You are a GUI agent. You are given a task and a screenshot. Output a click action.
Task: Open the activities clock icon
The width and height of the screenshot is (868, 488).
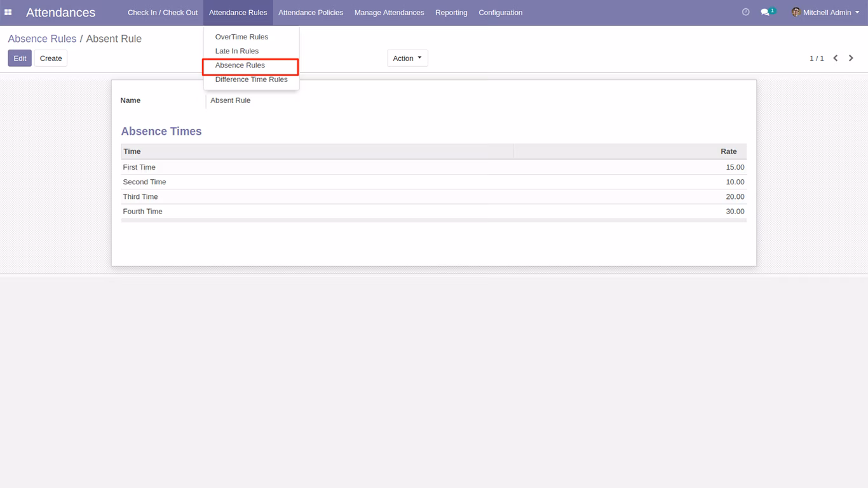tap(746, 12)
